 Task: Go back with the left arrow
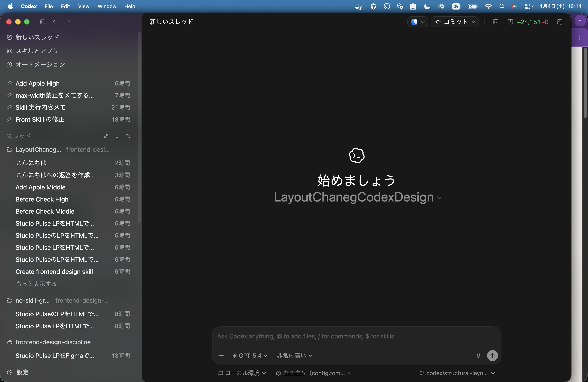[x=55, y=22]
